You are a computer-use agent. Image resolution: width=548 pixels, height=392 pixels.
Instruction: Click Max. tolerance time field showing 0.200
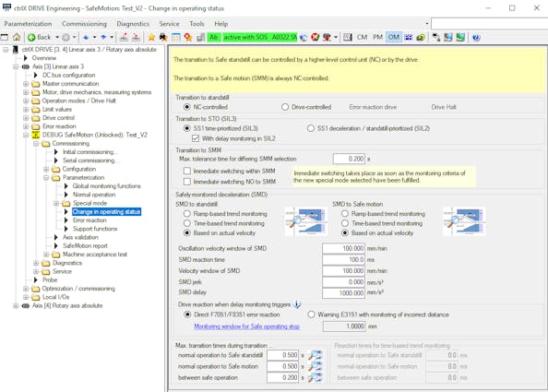point(349,159)
